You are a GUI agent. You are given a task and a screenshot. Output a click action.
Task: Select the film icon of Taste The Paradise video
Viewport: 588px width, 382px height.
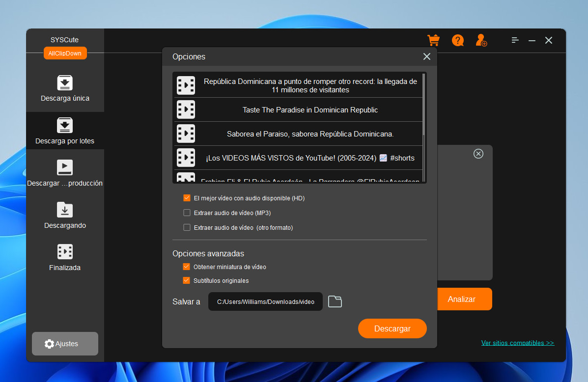[186, 110]
